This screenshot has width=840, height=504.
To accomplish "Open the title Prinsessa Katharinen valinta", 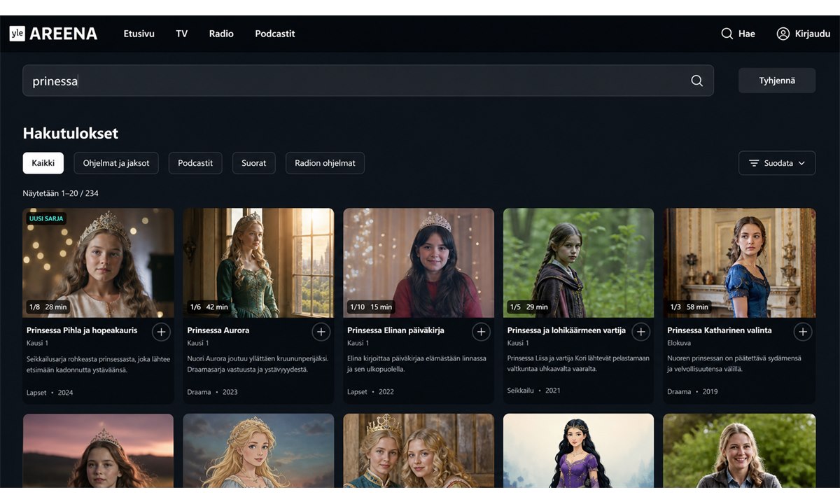I will pyautogui.click(x=720, y=330).
